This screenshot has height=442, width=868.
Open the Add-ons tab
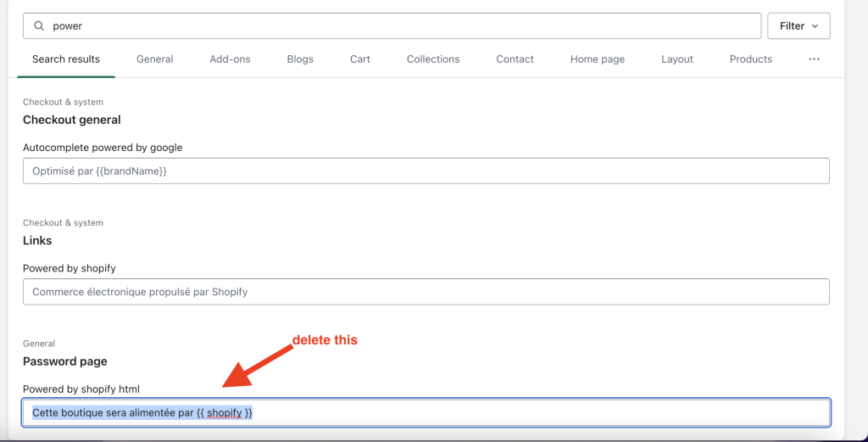coord(230,59)
